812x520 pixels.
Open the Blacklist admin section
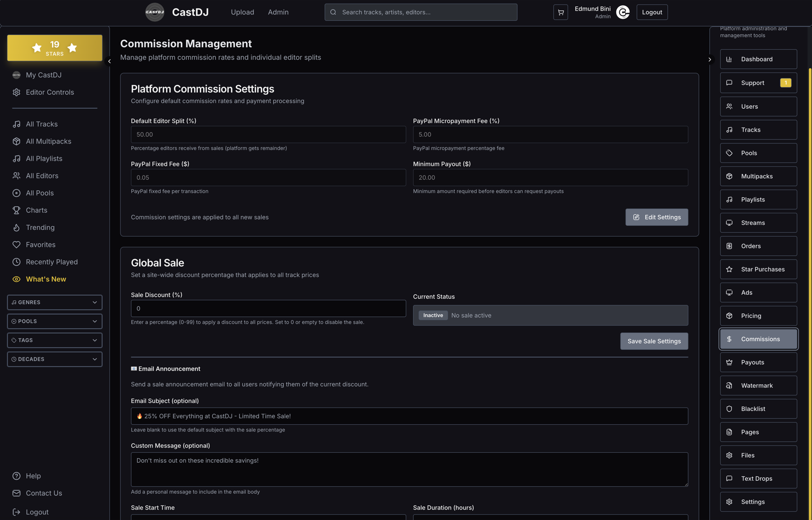click(758, 409)
